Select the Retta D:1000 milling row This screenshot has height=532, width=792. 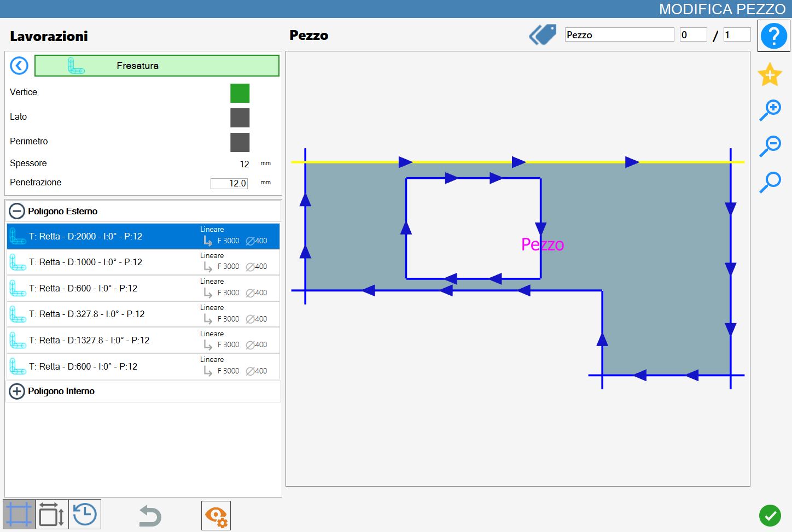point(143,262)
